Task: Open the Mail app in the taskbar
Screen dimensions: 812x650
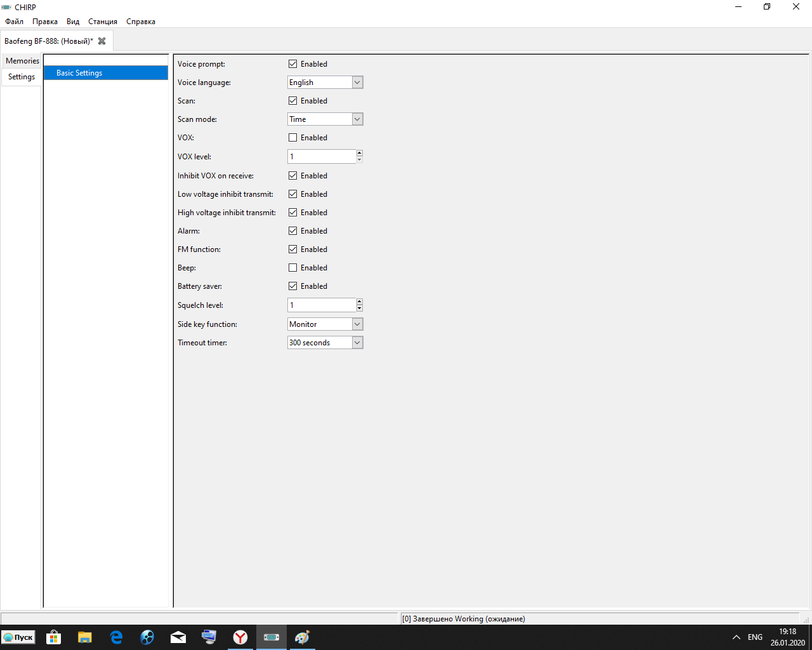Action: click(178, 637)
